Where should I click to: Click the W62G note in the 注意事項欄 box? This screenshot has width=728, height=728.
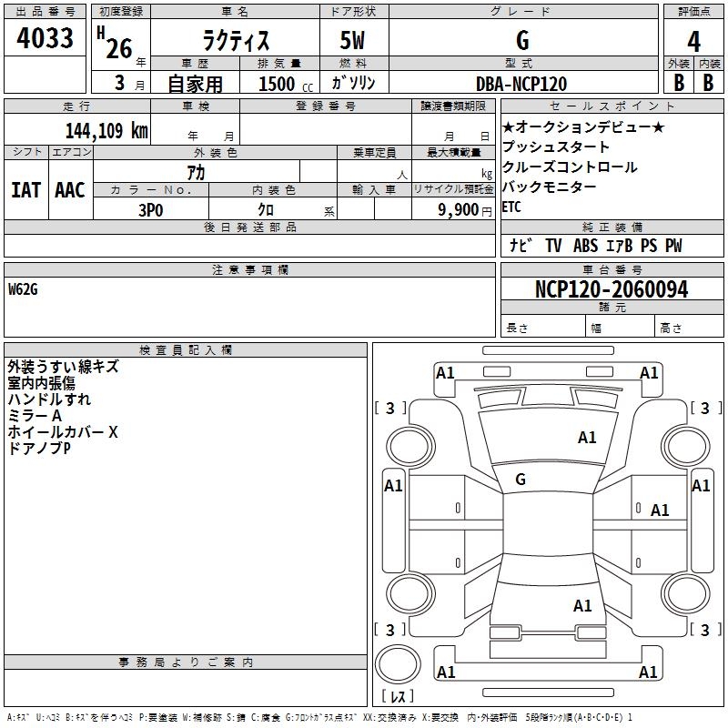(x=23, y=289)
